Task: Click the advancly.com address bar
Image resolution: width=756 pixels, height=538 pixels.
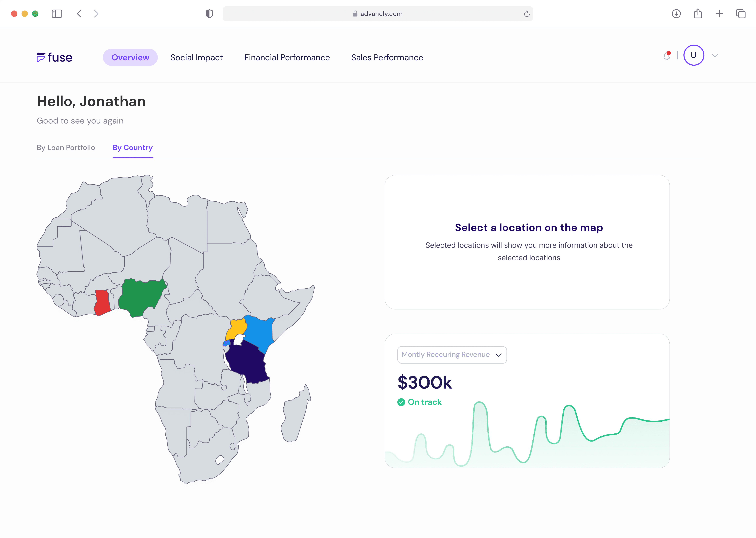Action: [377, 14]
